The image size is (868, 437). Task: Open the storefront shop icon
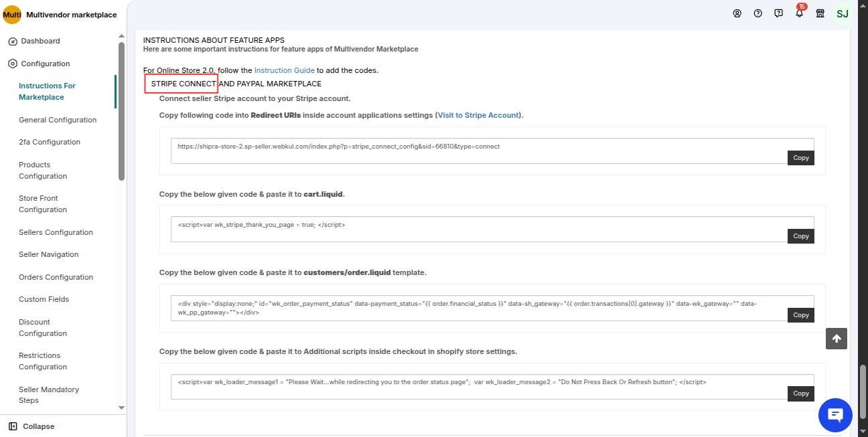point(820,13)
